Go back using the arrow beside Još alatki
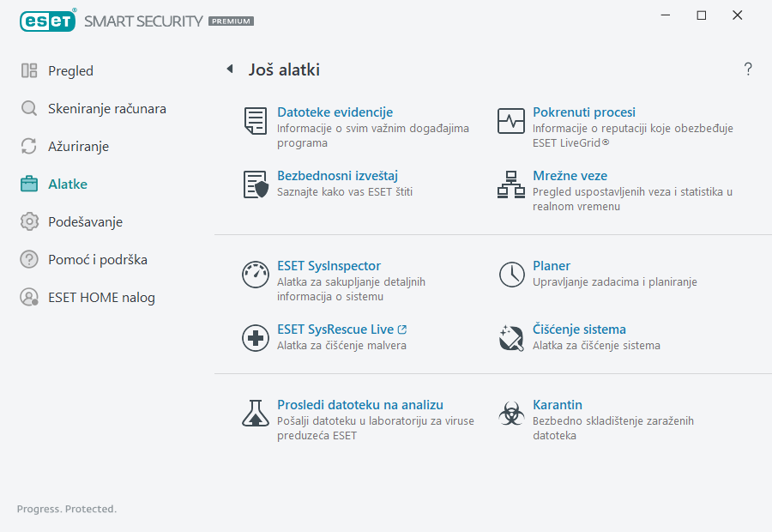Image resolution: width=772 pixels, height=532 pixels. [x=229, y=70]
